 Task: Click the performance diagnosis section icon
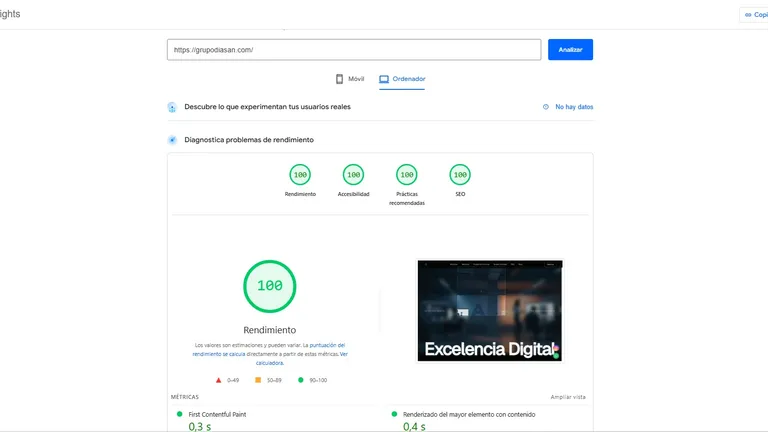point(172,140)
